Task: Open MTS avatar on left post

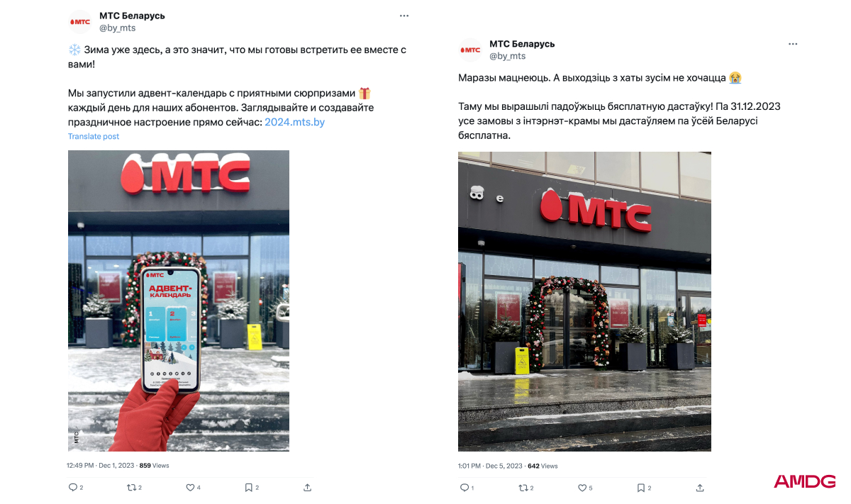Action: pyautogui.click(x=80, y=22)
